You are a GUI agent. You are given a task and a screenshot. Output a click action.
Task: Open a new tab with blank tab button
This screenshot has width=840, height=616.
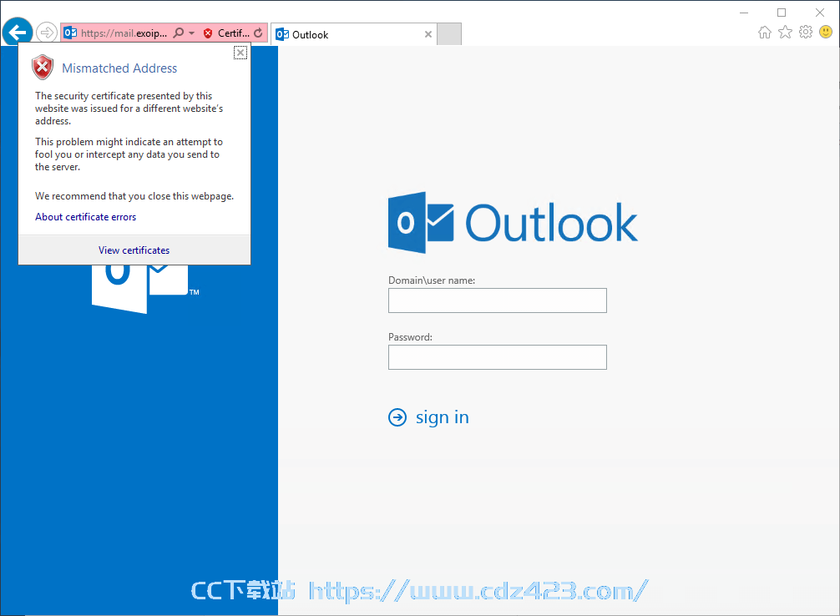tap(449, 34)
